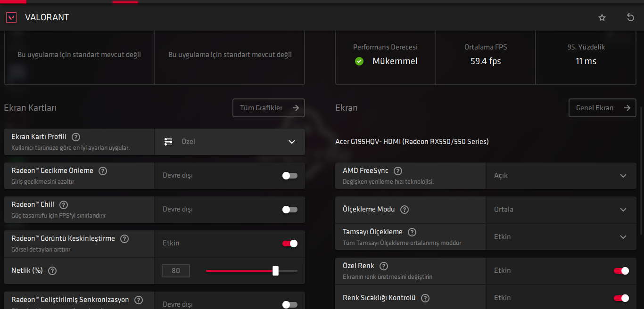Click the Netlik value input box
Screen dimensions: 644x309
point(176,271)
